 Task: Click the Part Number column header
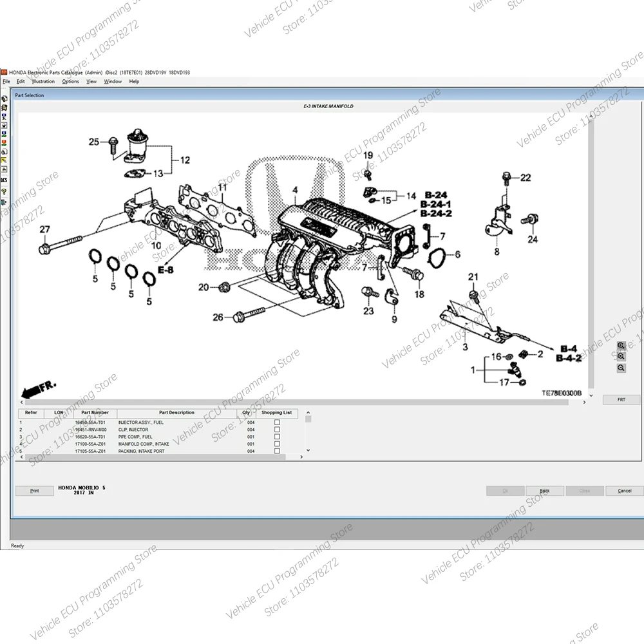tap(95, 413)
